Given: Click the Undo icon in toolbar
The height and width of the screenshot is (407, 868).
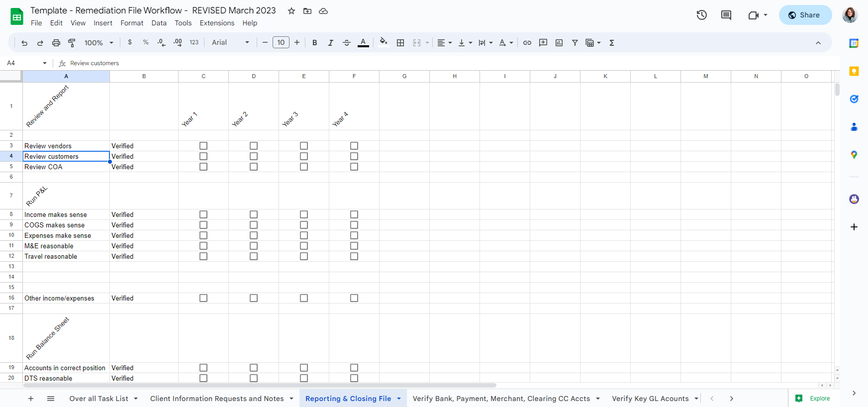Looking at the screenshot, I should 24,43.
